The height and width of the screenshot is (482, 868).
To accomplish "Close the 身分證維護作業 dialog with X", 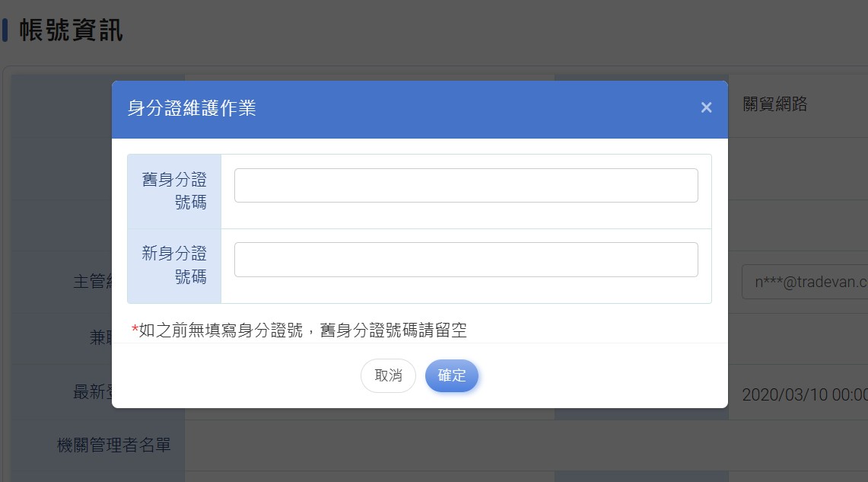I will tap(706, 107).
